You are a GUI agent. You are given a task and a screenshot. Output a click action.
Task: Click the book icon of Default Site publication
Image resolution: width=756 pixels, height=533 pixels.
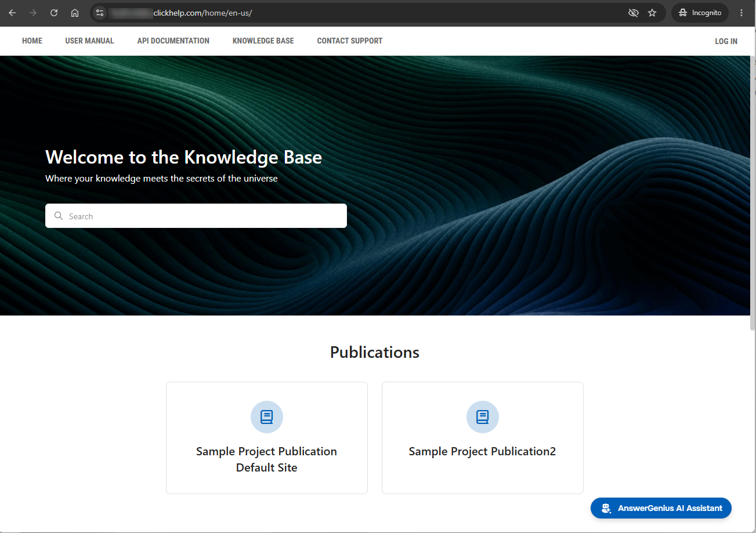click(x=267, y=417)
